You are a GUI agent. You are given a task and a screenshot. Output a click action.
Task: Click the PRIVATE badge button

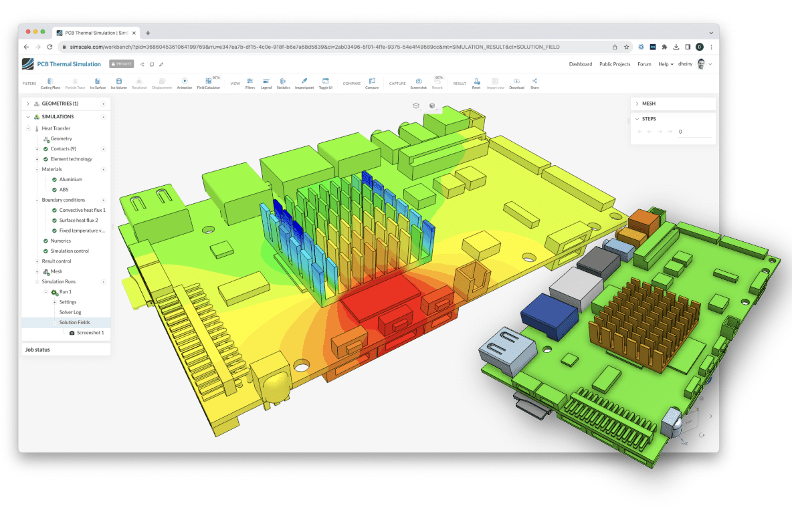click(x=121, y=64)
